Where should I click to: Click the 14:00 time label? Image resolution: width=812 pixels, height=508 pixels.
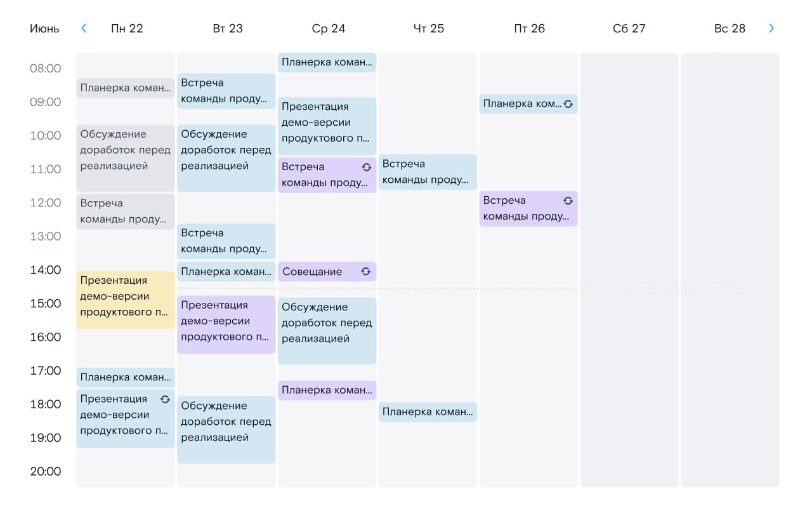click(46, 270)
